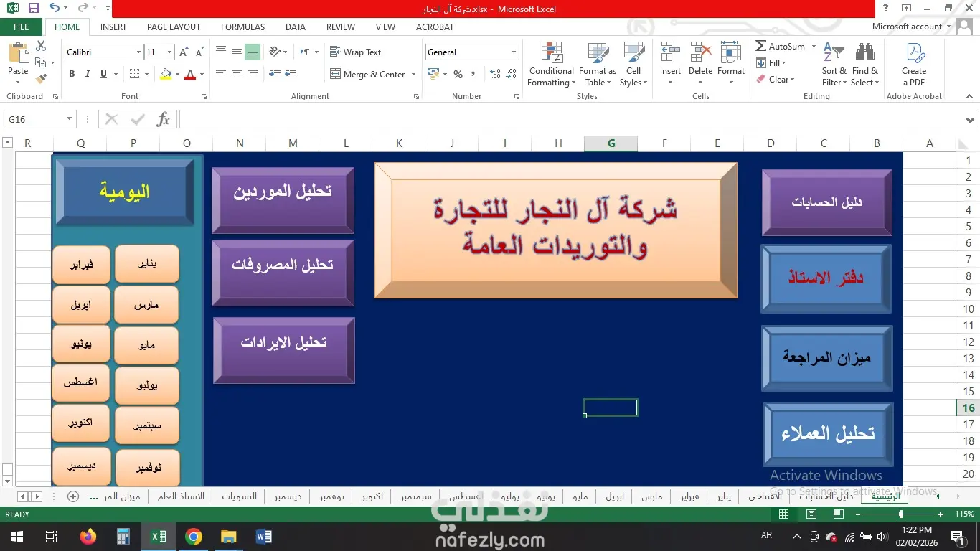The width and height of the screenshot is (980, 551).
Task: Toggle Wrap Text on
Action: pos(356,52)
